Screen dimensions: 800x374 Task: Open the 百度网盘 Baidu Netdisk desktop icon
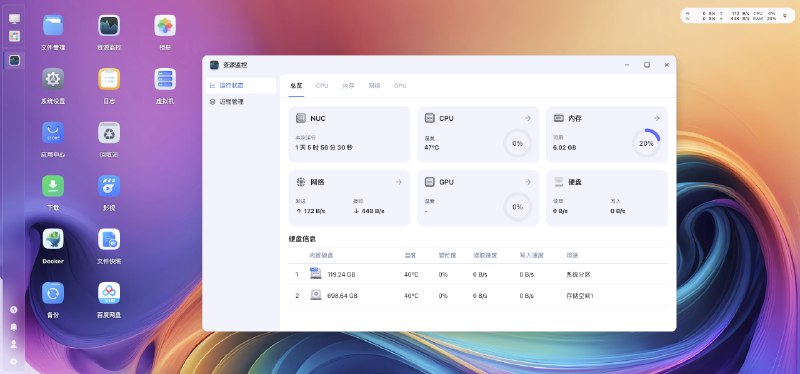(x=109, y=293)
